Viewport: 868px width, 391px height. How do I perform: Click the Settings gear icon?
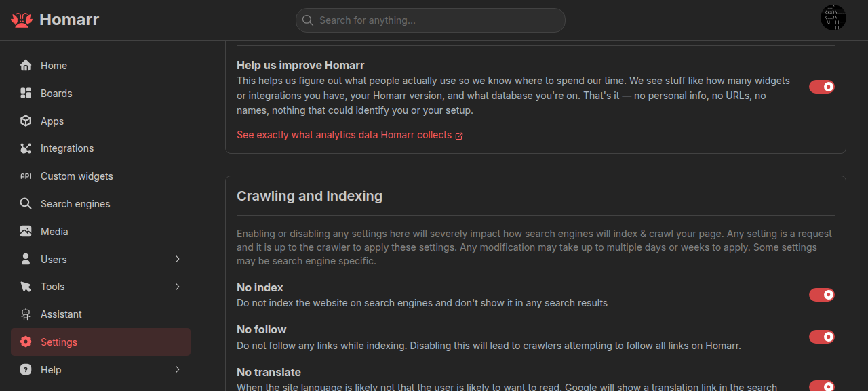tap(26, 342)
